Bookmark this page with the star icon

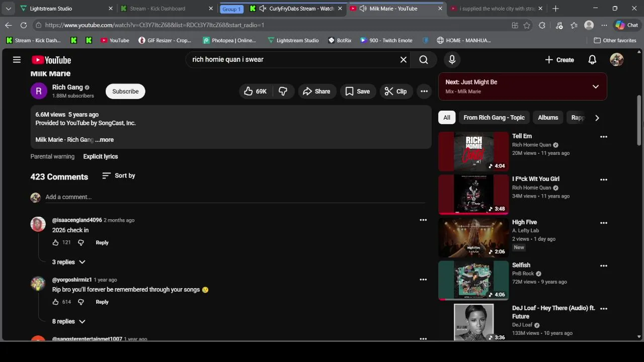click(527, 25)
